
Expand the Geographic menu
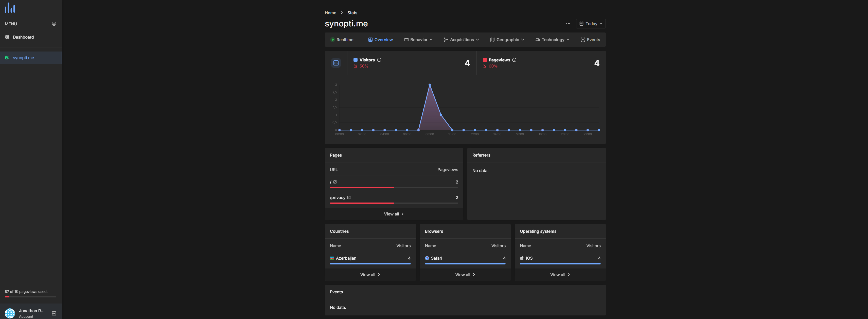[x=507, y=40]
